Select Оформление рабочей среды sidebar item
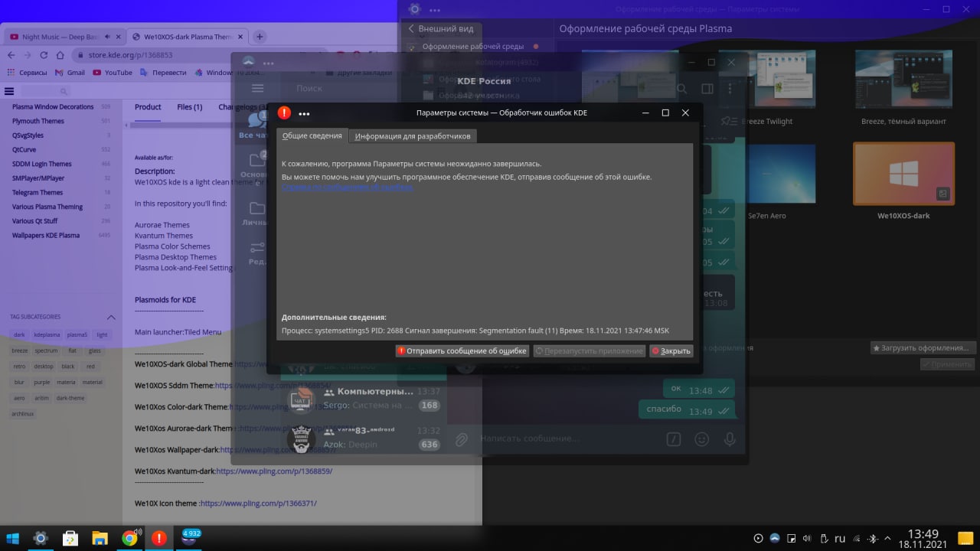Screen dimensions: 980x551 (x=475, y=47)
